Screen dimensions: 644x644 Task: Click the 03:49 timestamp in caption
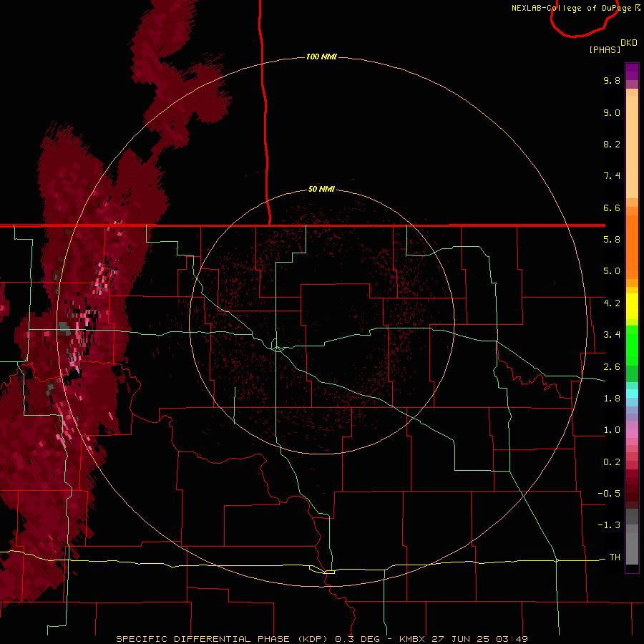point(512,639)
